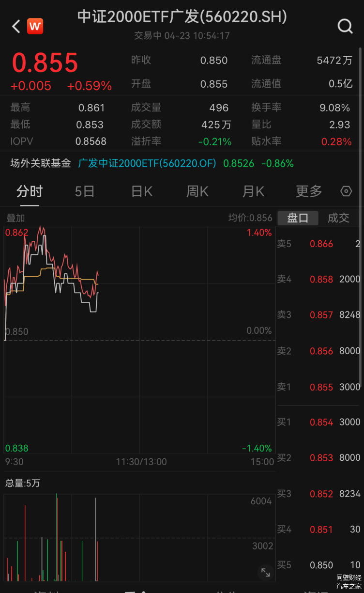
Task: Open the red W logo icon
Action: click(35, 26)
